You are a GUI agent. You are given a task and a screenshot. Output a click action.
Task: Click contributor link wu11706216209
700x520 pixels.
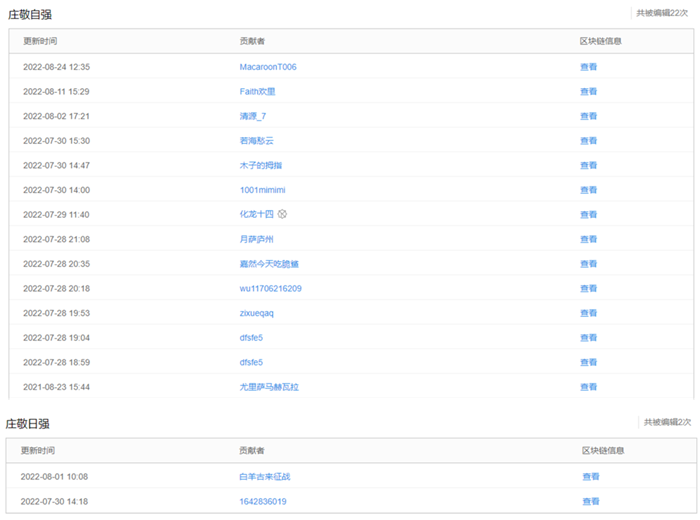point(270,288)
